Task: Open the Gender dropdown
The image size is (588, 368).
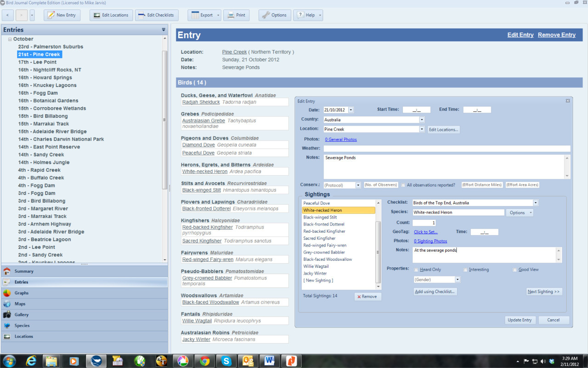Action: click(458, 280)
